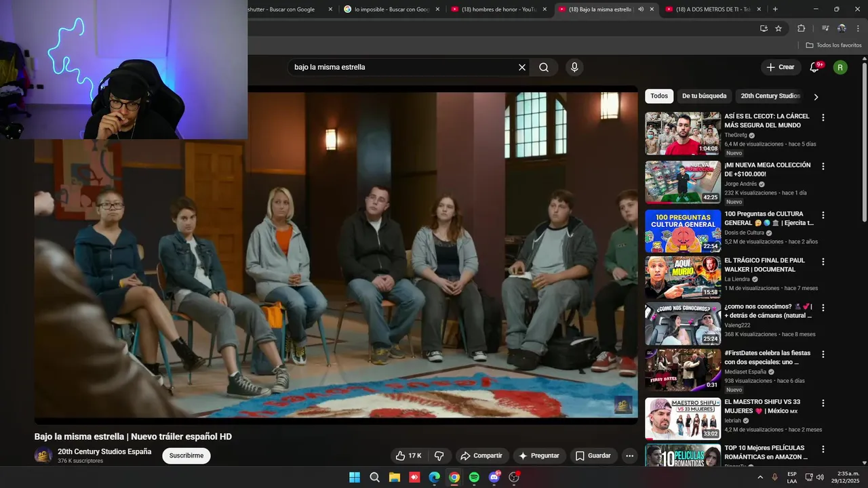
Task: Open the ¿Cómo nos conocimos? thumbnail
Action: [683, 324]
